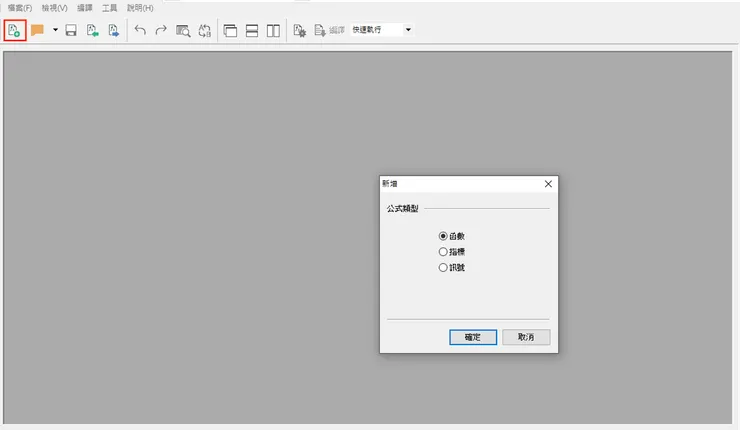
Task: Click the 編譯 compile toolbar button
Action: click(329, 30)
